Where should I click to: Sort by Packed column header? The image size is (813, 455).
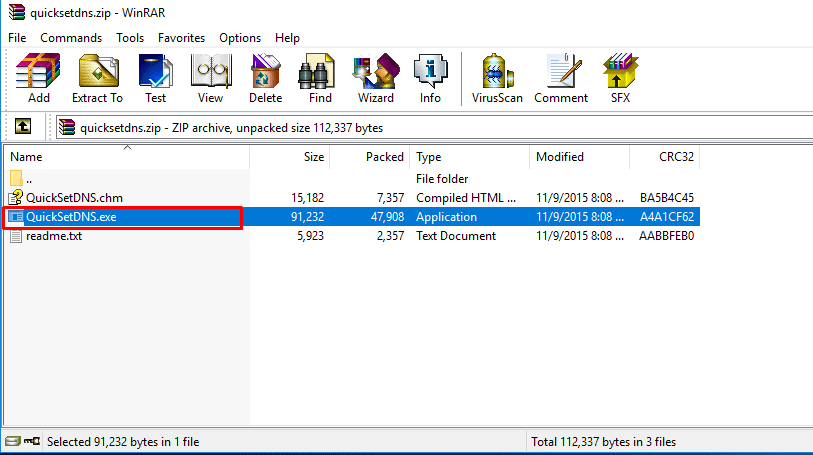pyautogui.click(x=370, y=157)
